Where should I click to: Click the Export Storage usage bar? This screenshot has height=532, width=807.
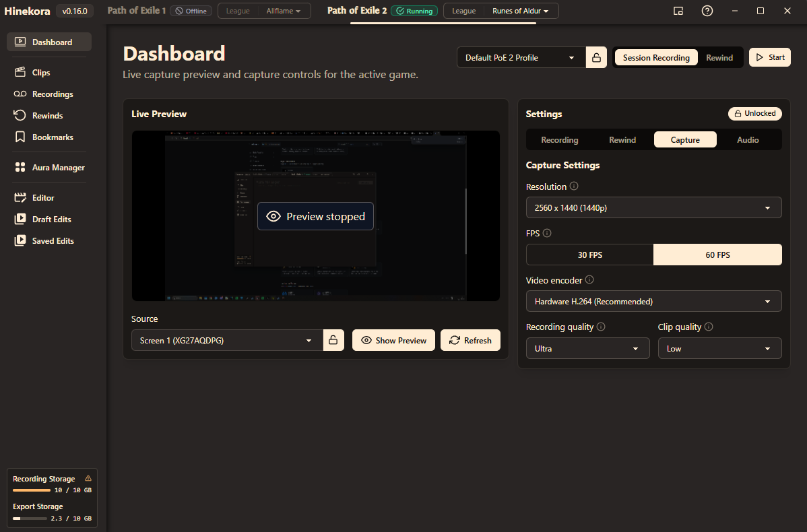point(30,519)
